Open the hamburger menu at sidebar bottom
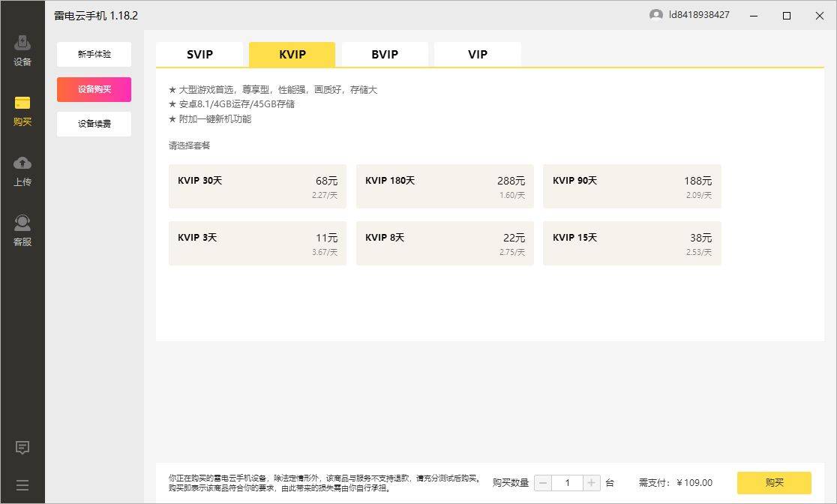The width and height of the screenshot is (837, 504). point(22,485)
